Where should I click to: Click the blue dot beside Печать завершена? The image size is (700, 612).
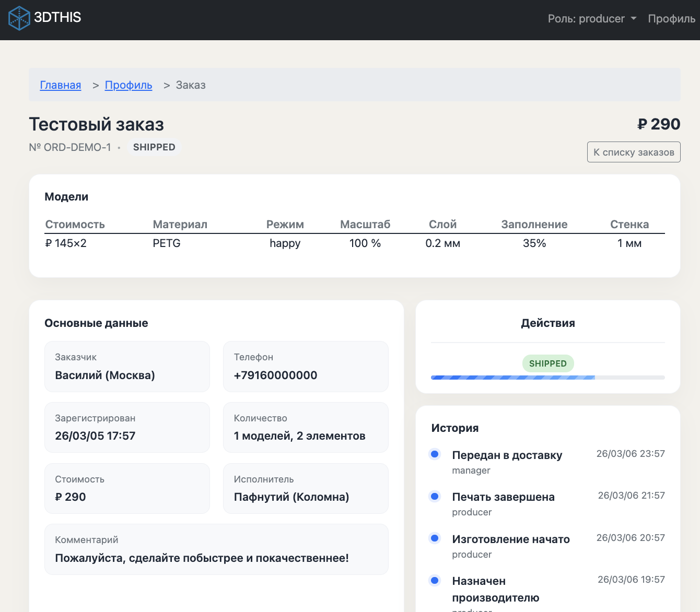coord(435,496)
